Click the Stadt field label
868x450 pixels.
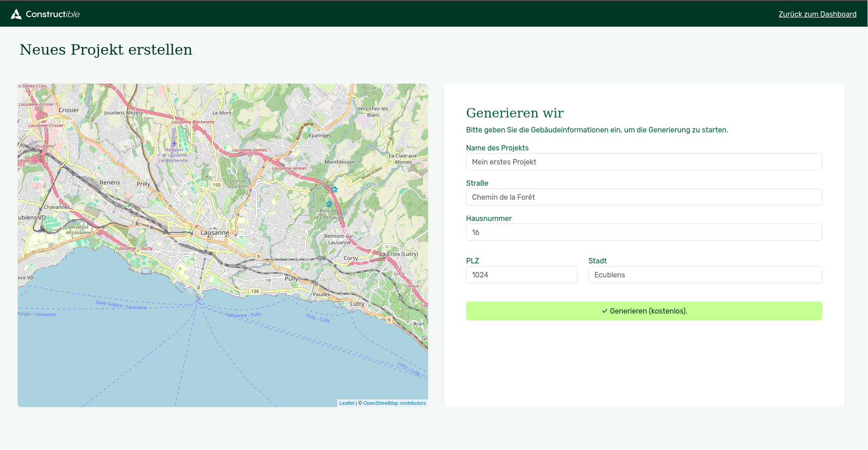click(x=598, y=261)
